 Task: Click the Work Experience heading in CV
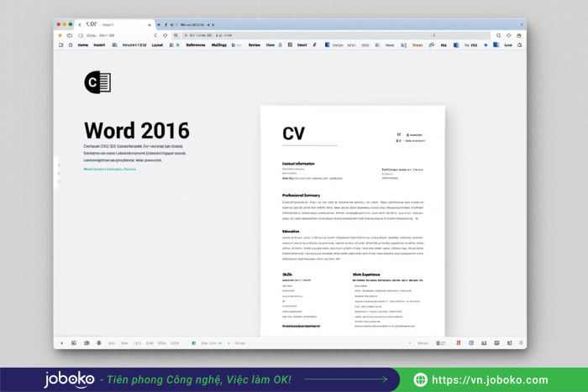[x=366, y=274]
